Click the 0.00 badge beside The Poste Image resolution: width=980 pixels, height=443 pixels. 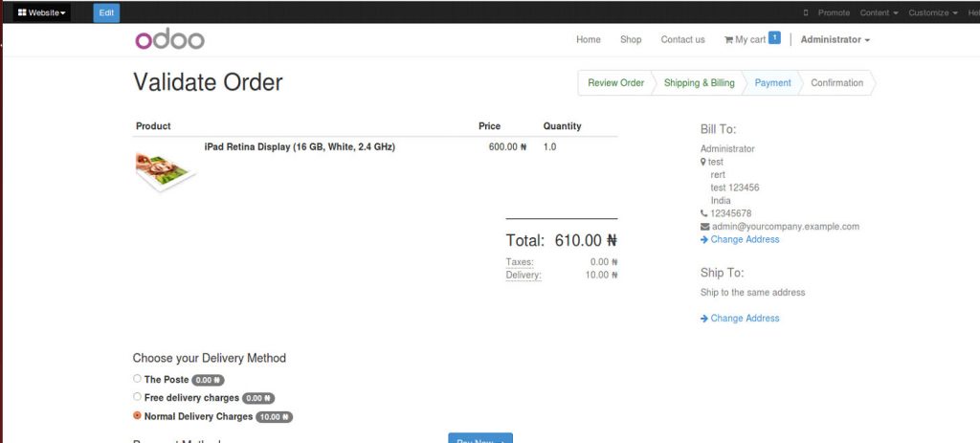tap(208, 380)
